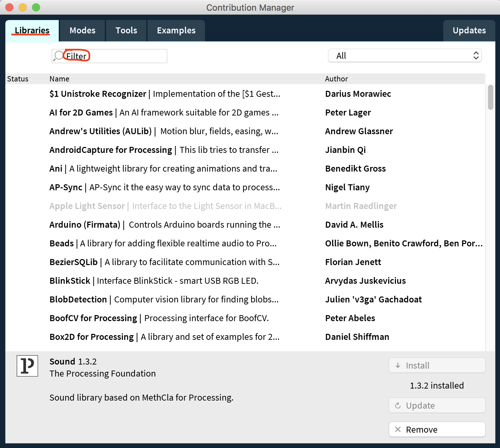Open the Libraries tab
This screenshot has width=500, height=448.
click(x=32, y=30)
